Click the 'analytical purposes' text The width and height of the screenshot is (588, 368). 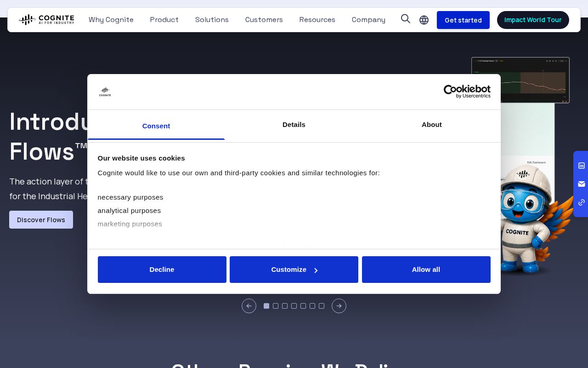[129, 211]
